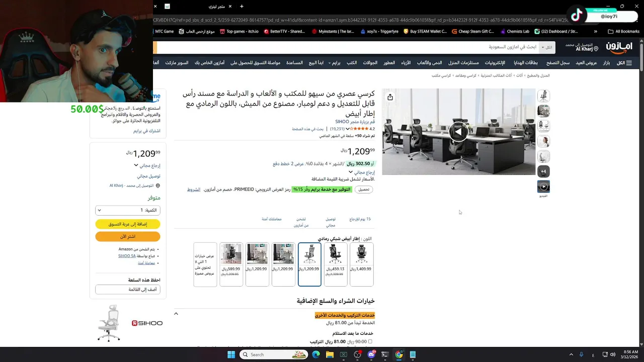Viewport: 644px width, 362px height.
Task: Open الإلكترونيات navigation item
Action: [x=495, y=63]
